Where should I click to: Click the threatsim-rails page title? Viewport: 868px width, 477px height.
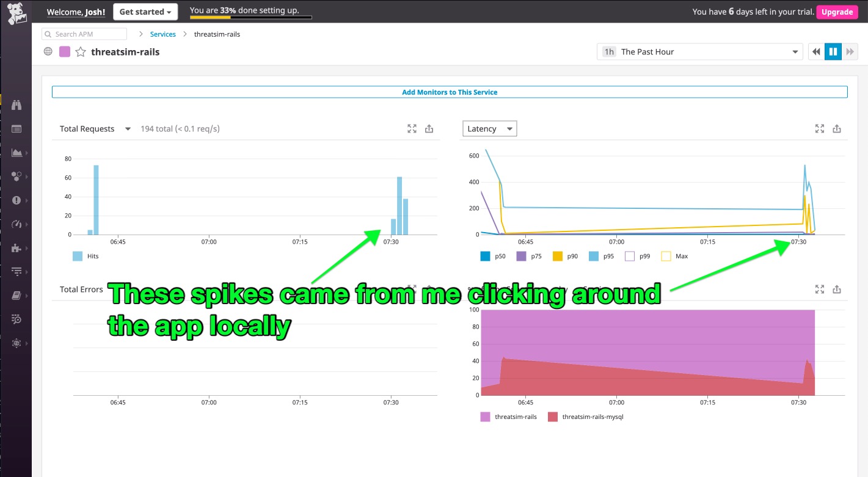tap(125, 52)
